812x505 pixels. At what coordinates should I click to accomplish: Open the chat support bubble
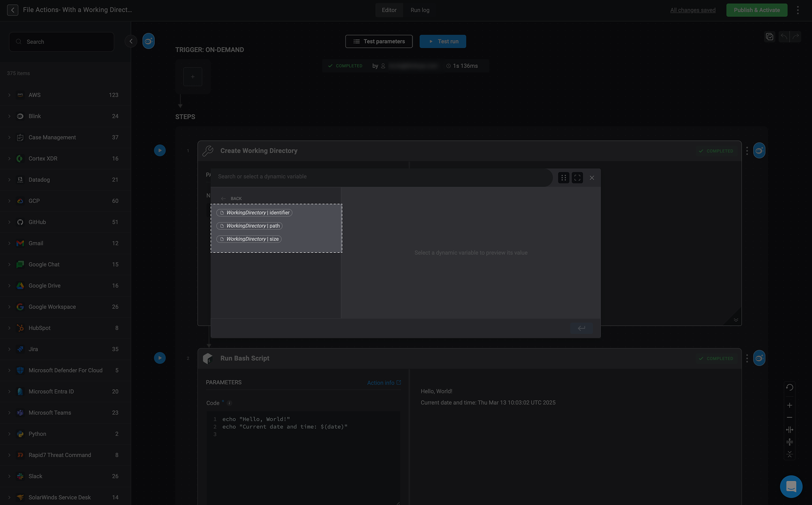tap(791, 486)
